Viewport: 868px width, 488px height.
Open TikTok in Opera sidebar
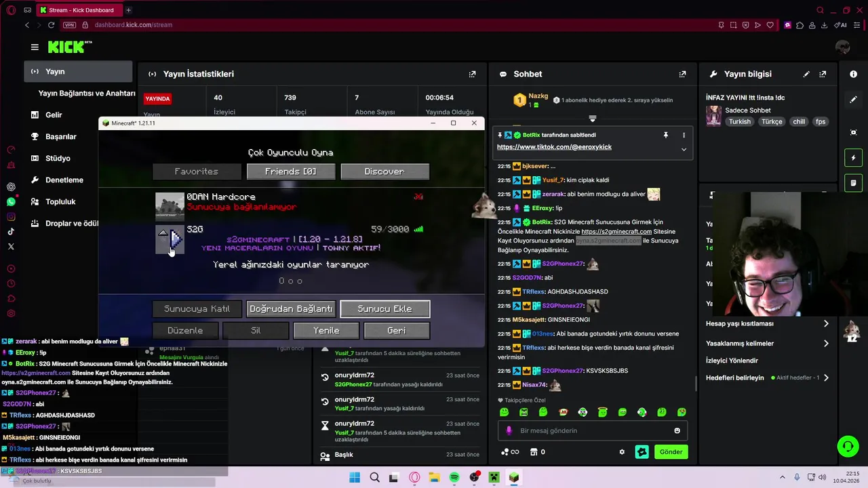pyautogui.click(x=11, y=232)
